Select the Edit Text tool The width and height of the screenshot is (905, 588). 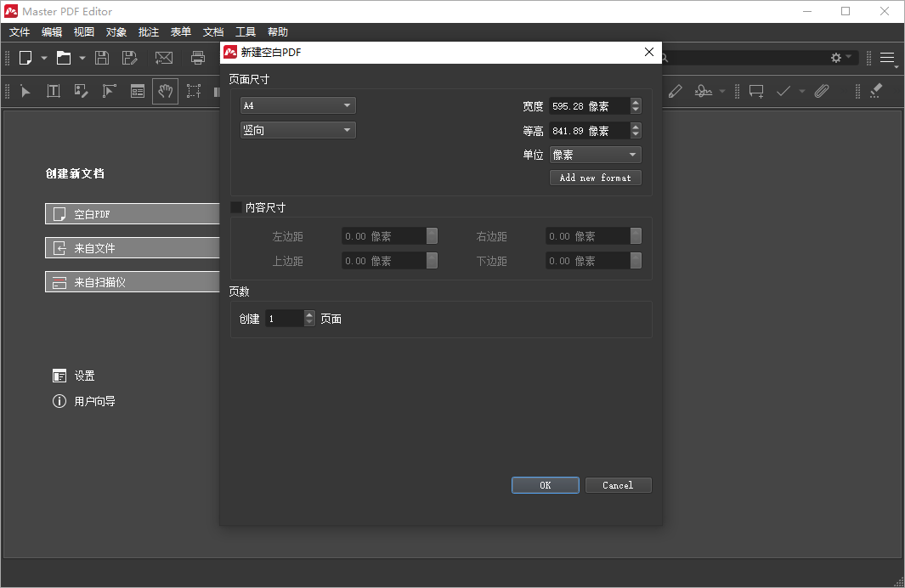click(x=53, y=91)
